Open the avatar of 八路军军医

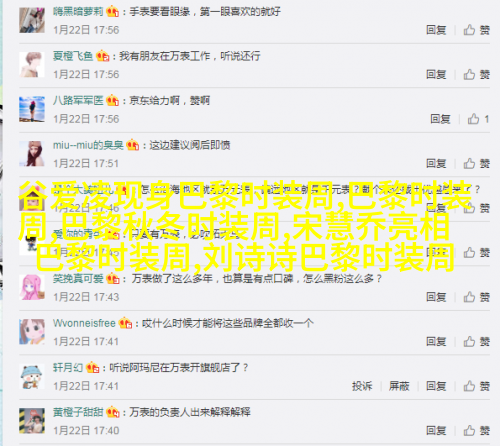[x=32, y=109]
